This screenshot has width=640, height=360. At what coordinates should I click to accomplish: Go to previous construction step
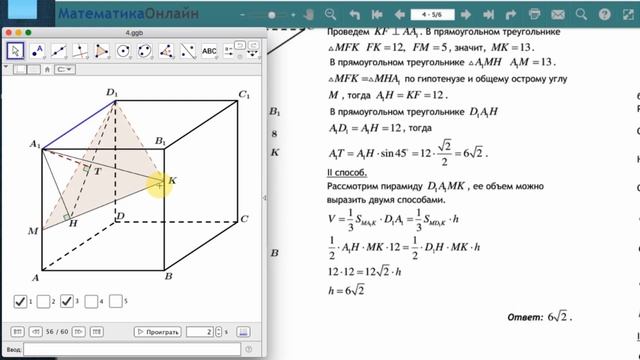[36, 331]
